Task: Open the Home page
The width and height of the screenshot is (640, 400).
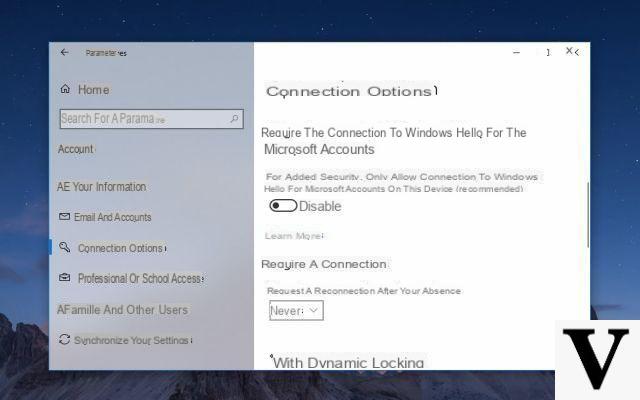Action: click(x=93, y=90)
